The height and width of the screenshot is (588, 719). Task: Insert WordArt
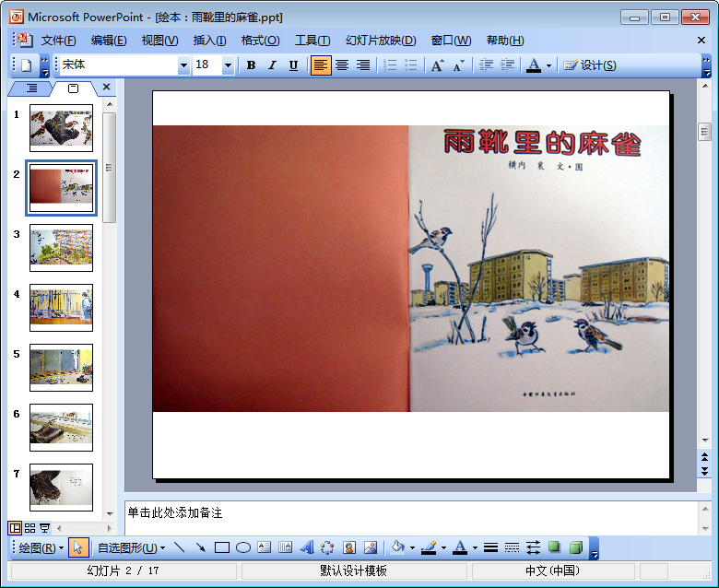click(307, 547)
